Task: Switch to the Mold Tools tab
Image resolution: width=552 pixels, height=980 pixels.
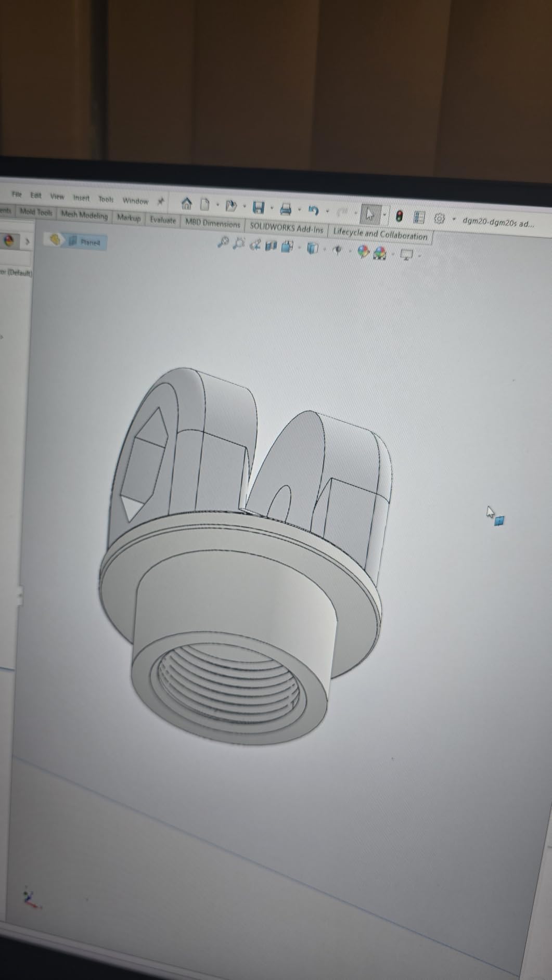Action: point(36,212)
